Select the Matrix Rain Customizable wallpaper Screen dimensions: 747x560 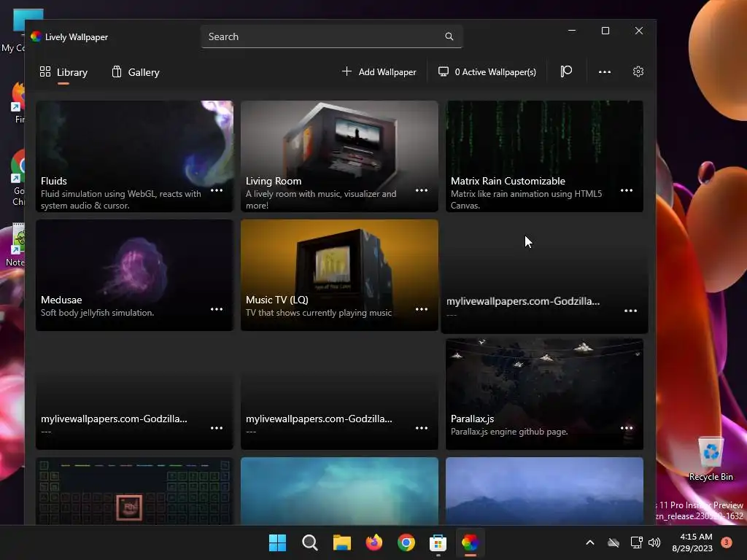pyautogui.click(x=544, y=156)
